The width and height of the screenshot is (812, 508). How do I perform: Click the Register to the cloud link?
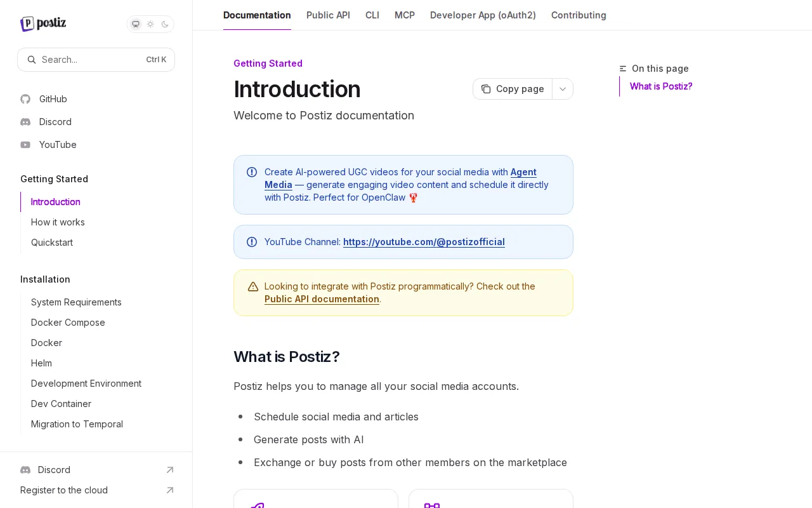[64, 490]
